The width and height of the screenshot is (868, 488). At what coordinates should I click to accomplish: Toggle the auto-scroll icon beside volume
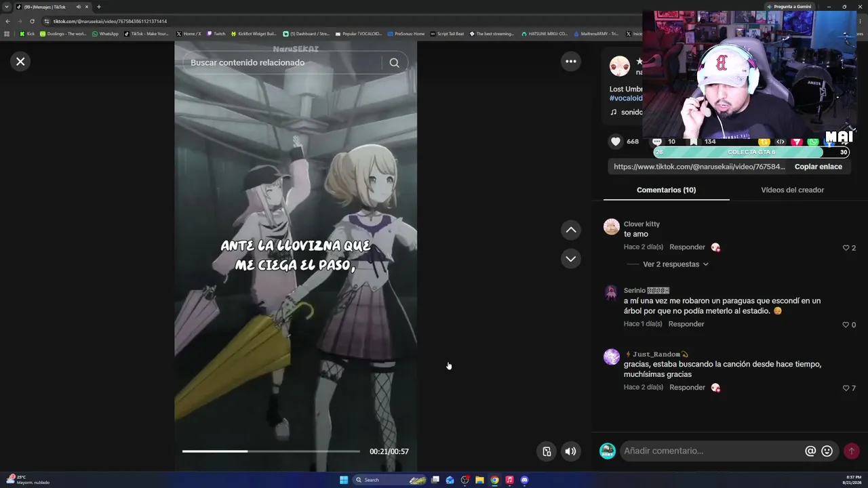(547, 451)
